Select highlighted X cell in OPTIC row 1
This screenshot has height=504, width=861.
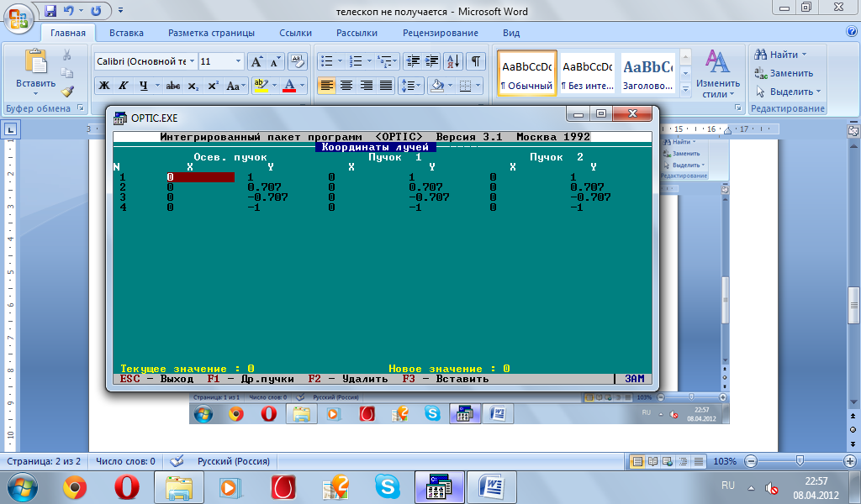[x=201, y=177]
